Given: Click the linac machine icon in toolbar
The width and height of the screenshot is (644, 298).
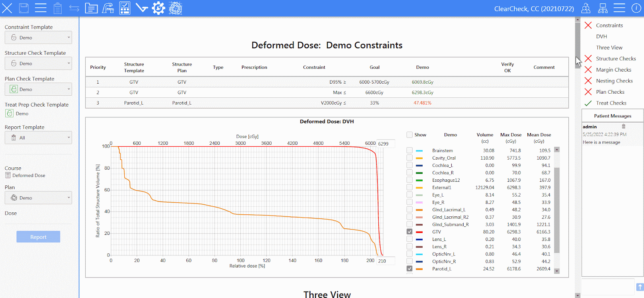Looking at the screenshot, I should [x=108, y=8].
